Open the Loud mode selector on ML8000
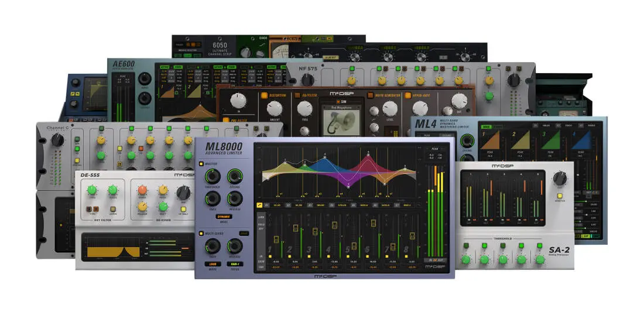 tap(212, 264)
